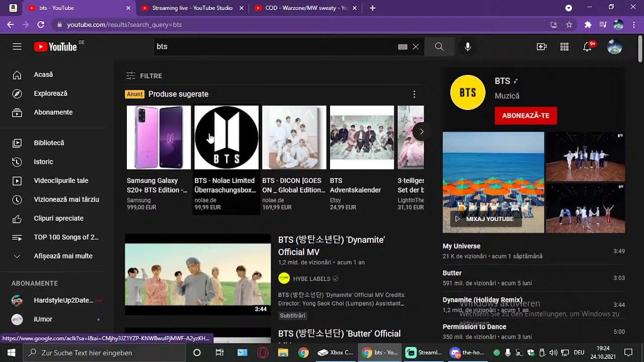Open the create video camera icon
The height and width of the screenshot is (362, 644).
click(542, 47)
